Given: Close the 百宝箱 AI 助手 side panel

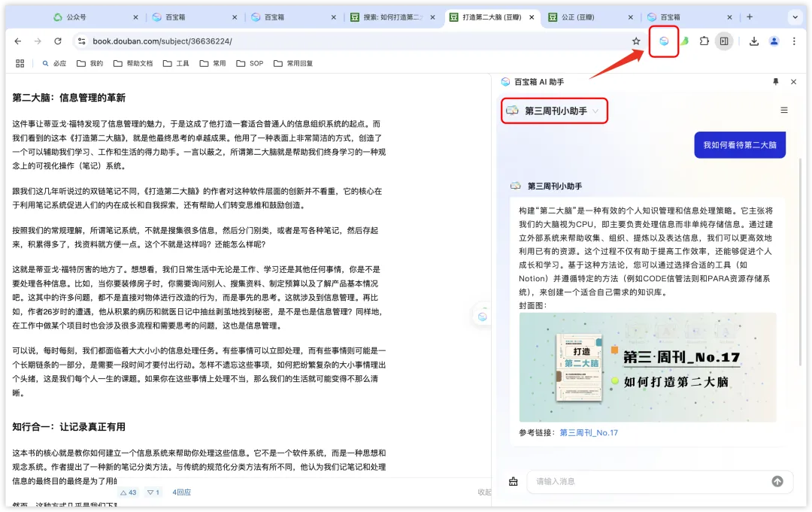Looking at the screenshot, I should pos(793,82).
